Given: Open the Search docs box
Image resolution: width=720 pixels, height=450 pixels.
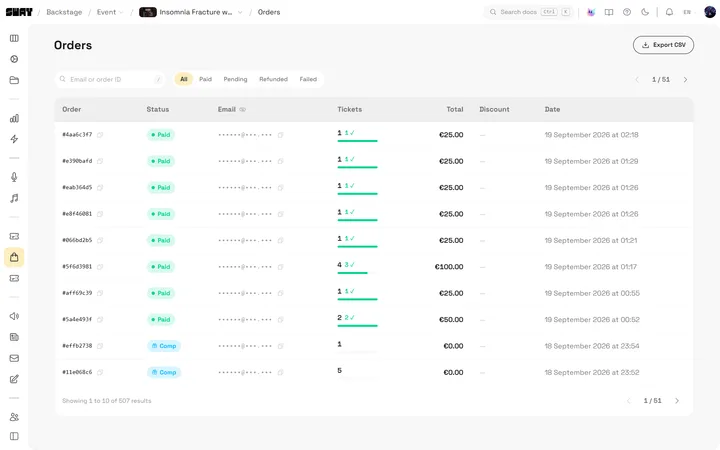Looking at the screenshot, I should [x=529, y=12].
